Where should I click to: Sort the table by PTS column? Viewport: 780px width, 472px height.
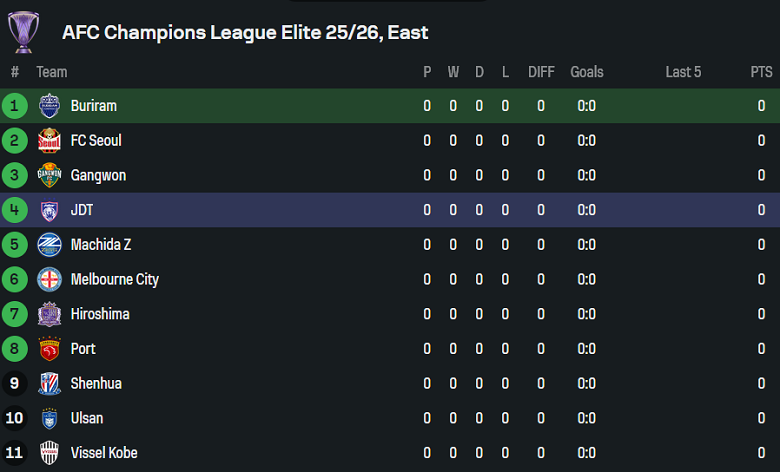pyautogui.click(x=761, y=72)
